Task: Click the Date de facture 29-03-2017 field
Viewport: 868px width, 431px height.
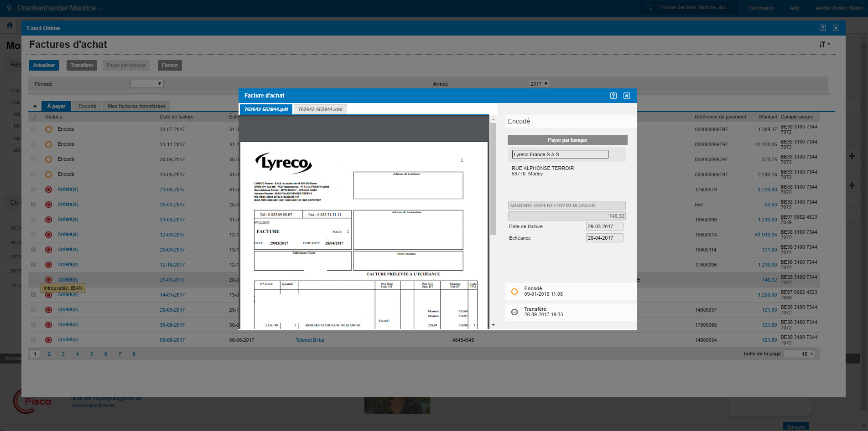Action: 604,226
